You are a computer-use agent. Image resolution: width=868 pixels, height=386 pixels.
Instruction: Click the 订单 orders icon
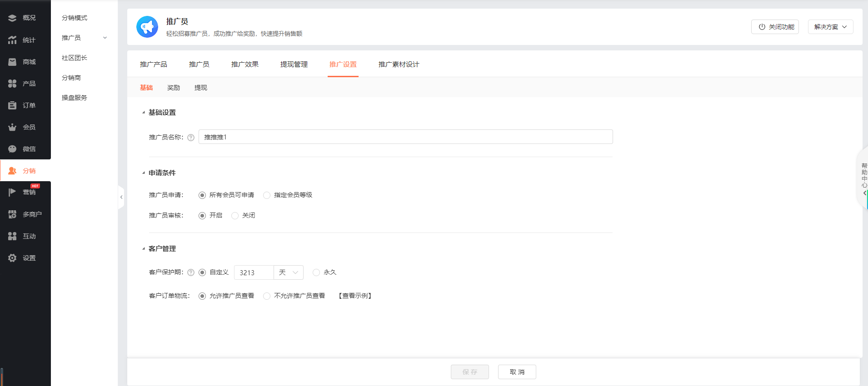click(x=12, y=105)
